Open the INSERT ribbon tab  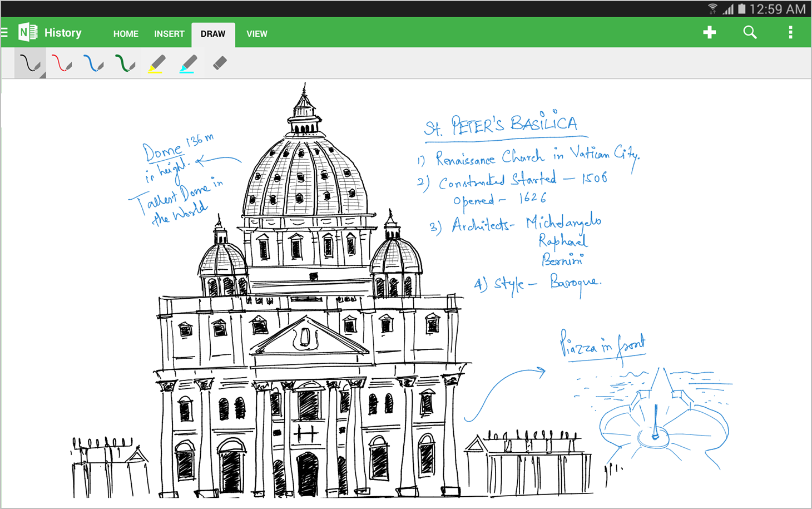[169, 33]
